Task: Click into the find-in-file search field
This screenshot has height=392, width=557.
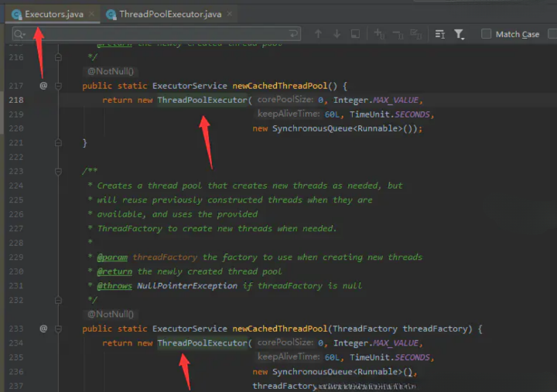Action: pos(156,34)
